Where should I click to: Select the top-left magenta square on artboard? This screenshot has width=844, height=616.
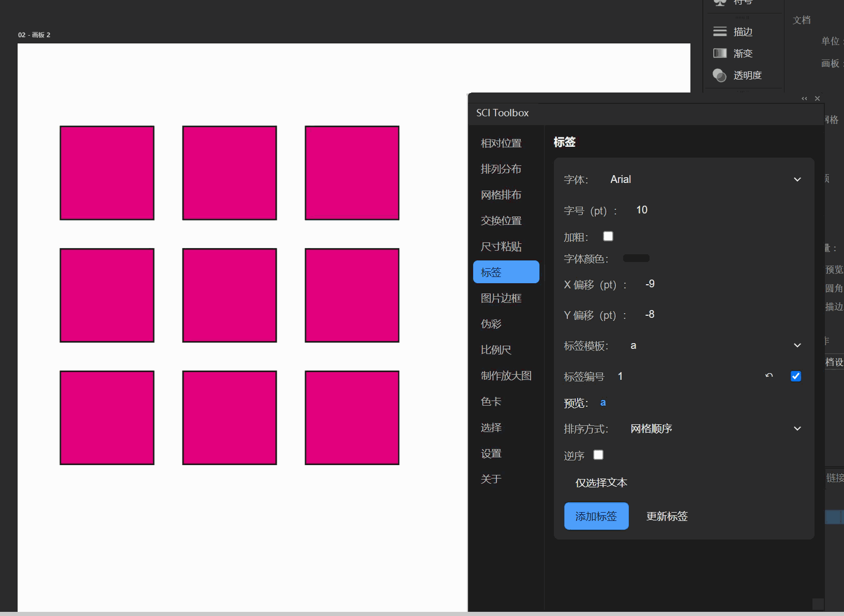point(107,173)
